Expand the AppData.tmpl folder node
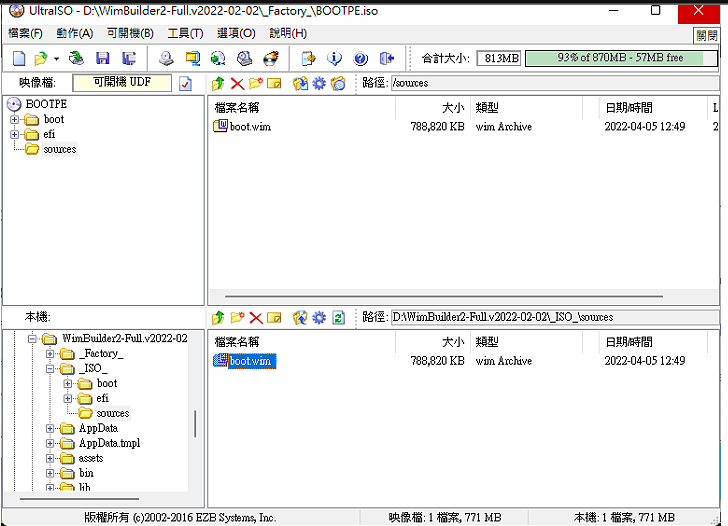Viewport: 728px width, 526px height. (50, 444)
